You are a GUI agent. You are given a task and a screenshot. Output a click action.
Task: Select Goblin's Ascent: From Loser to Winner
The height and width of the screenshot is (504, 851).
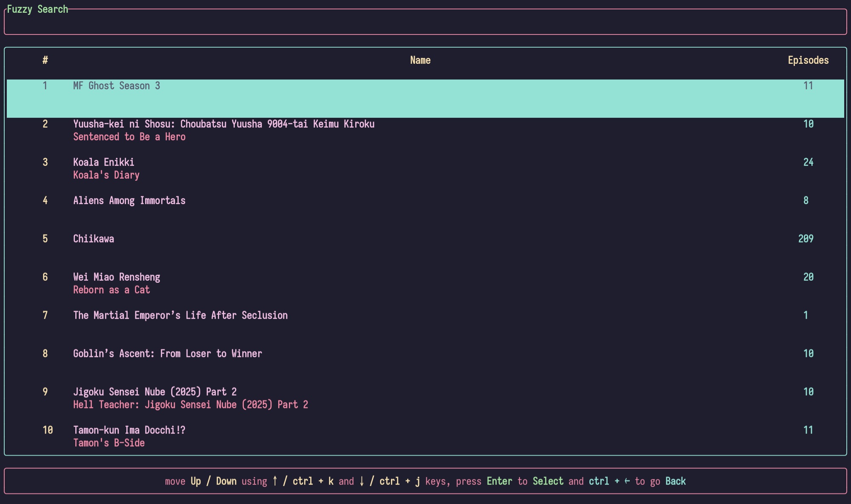[167, 354]
